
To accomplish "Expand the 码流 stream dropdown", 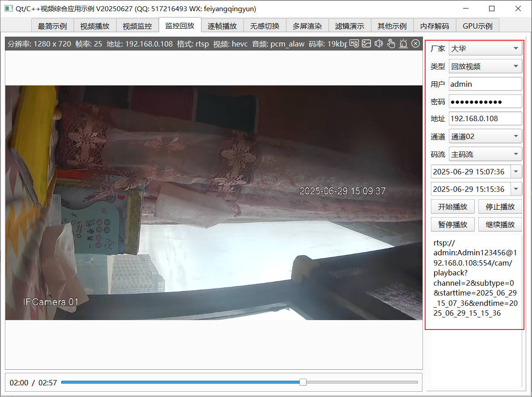I will [485, 154].
